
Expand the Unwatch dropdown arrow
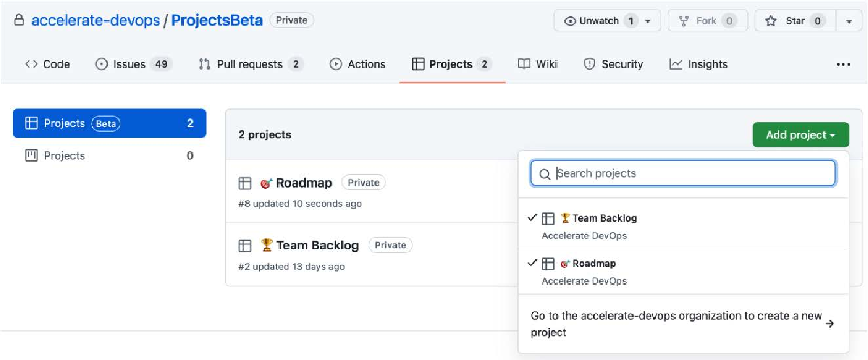coord(648,21)
